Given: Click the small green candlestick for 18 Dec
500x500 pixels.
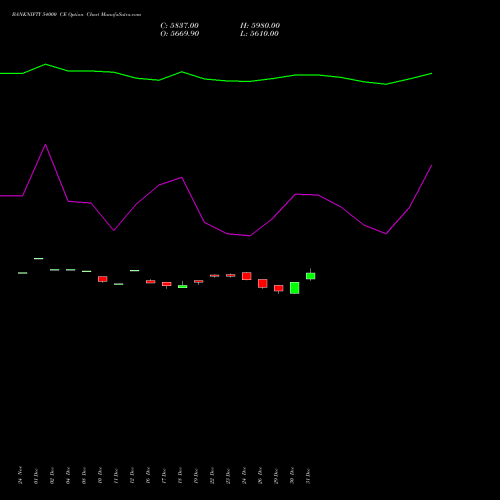Looking at the screenshot, I should tap(183, 286).
